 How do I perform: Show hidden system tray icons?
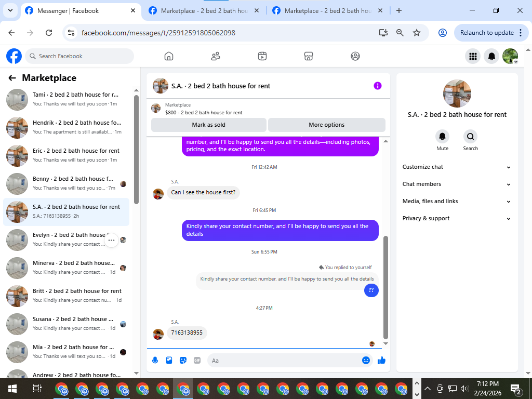pos(428,389)
